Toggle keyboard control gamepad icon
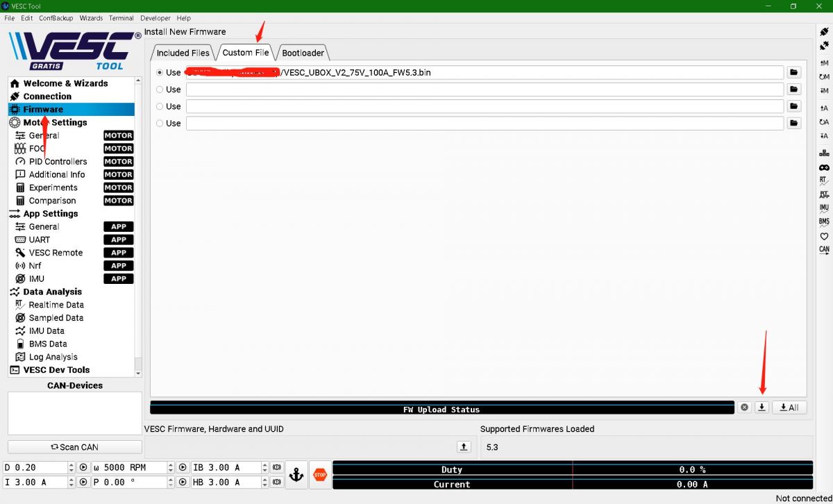Image resolution: width=833 pixels, height=504 pixels. tap(824, 167)
